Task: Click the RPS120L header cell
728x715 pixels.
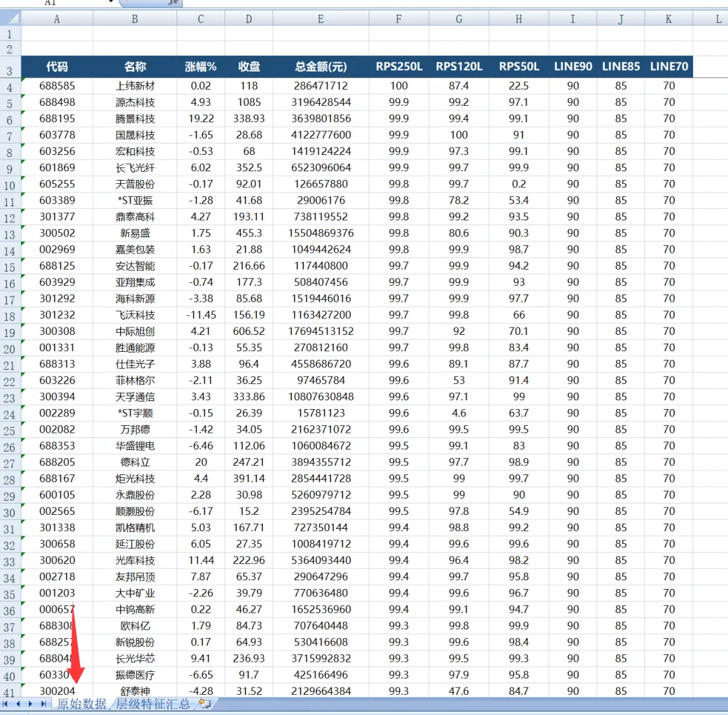Action: [x=459, y=67]
